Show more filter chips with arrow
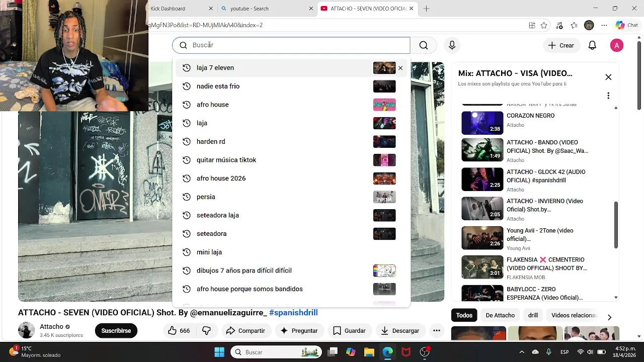644x362 pixels. [x=609, y=317]
